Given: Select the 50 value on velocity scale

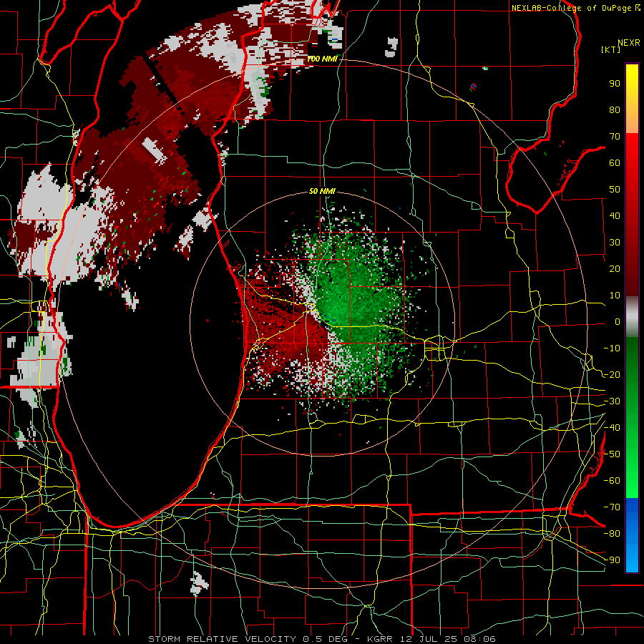Looking at the screenshot, I should coord(615,190).
